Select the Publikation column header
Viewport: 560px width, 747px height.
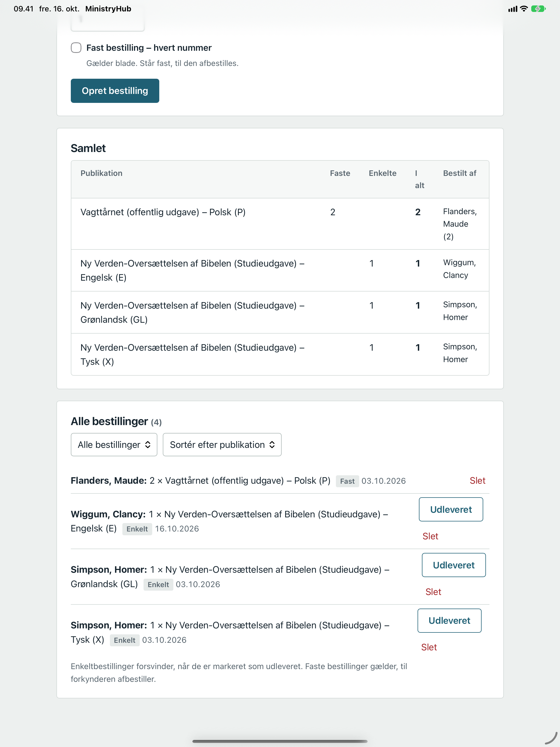pos(101,173)
